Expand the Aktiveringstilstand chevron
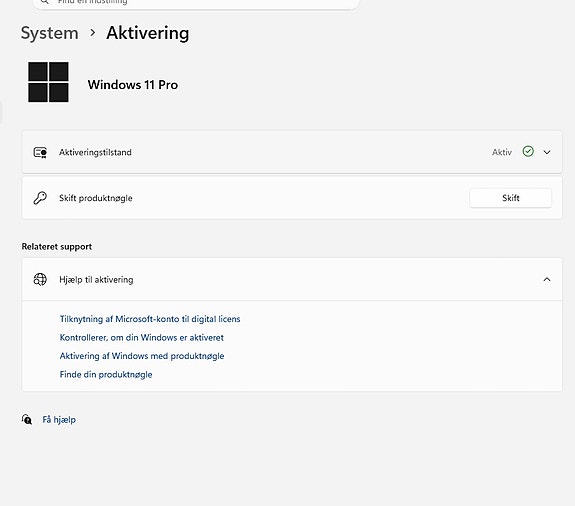The image size is (575, 506). [x=547, y=152]
